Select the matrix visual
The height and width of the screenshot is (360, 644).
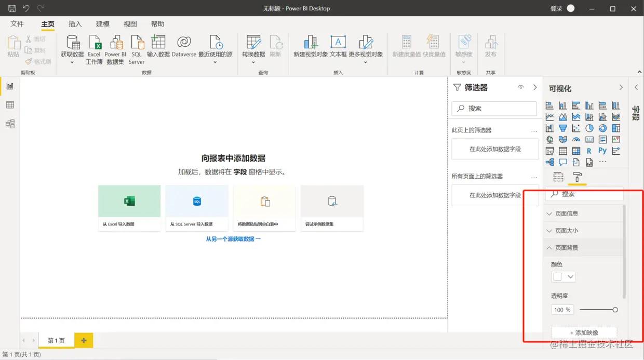click(576, 151)
